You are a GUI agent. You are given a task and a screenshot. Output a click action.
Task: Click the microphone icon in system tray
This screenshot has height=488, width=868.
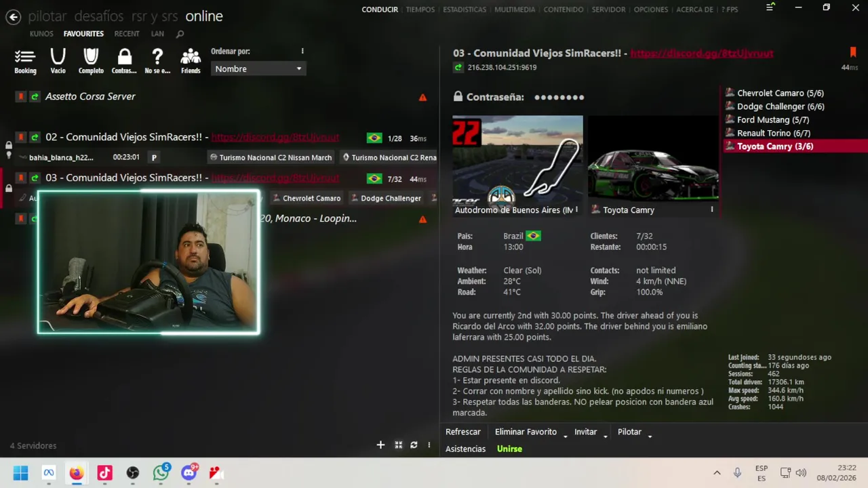click(737, 473)
